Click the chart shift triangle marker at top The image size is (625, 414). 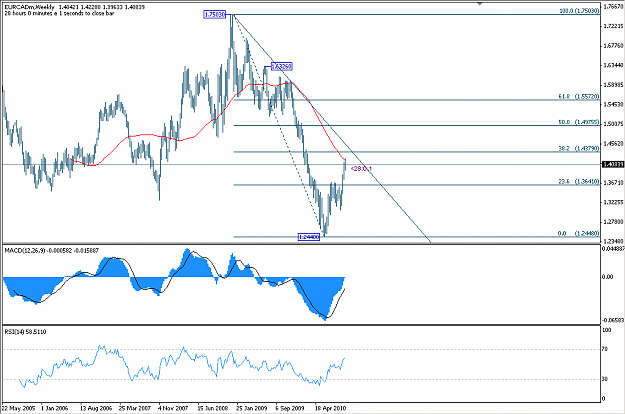coord(480,3)
